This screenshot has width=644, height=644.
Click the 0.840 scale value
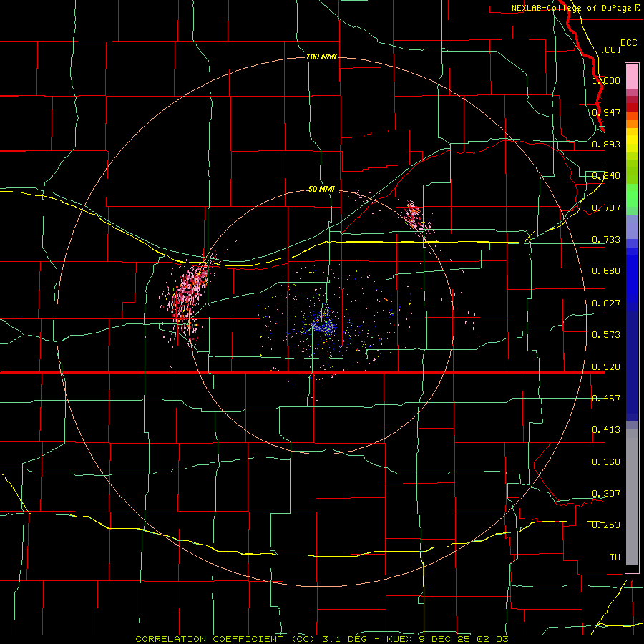pos(606,176)
